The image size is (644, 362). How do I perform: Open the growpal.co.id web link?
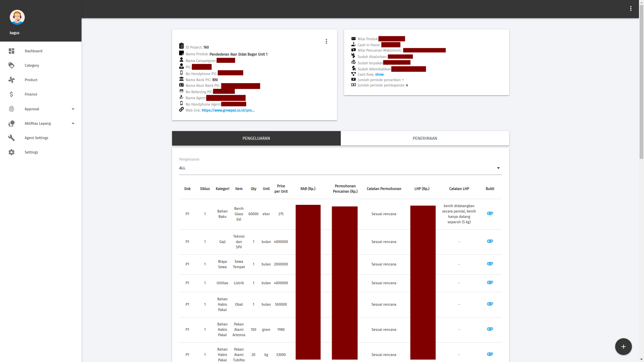pos(228,110)
